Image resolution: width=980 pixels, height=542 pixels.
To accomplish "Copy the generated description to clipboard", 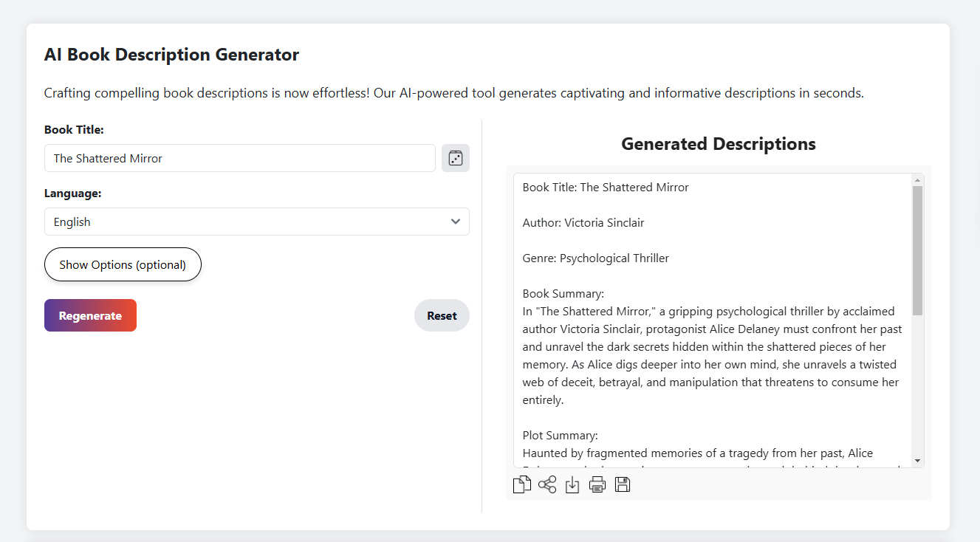I will [522, 484].
